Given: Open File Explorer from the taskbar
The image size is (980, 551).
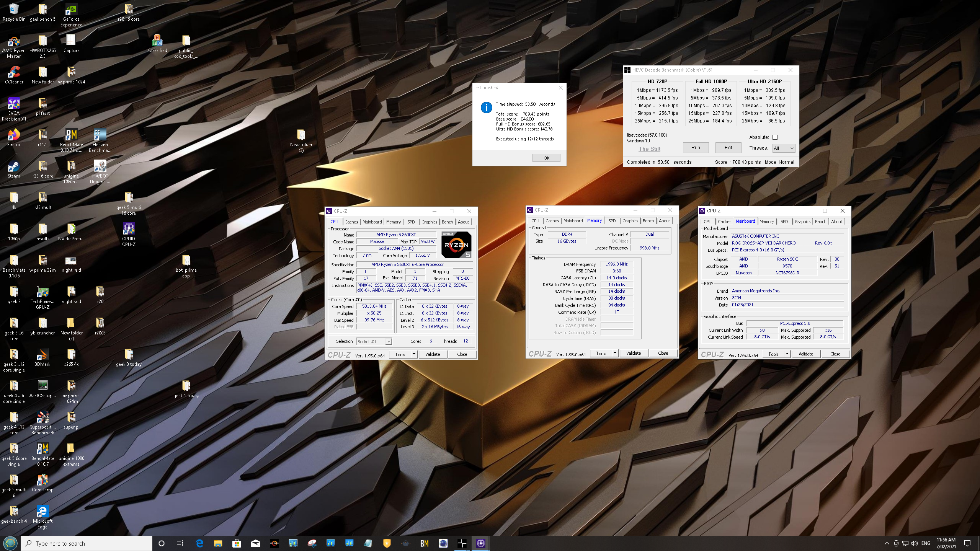Looking at the screenshot, I should [x=218, y=543].
